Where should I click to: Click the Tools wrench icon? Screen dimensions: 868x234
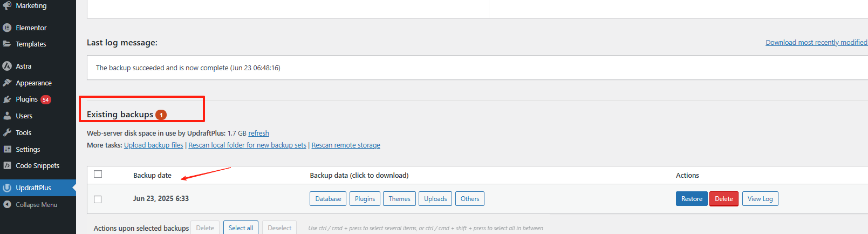[7, 132]
